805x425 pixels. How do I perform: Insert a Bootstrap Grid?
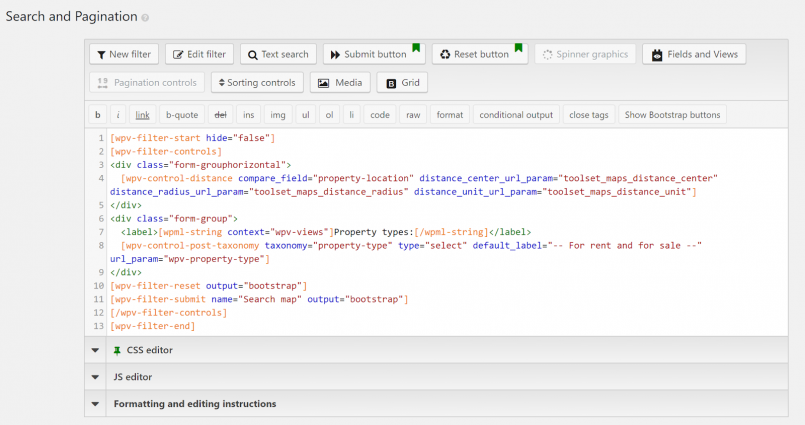[402, 83]
